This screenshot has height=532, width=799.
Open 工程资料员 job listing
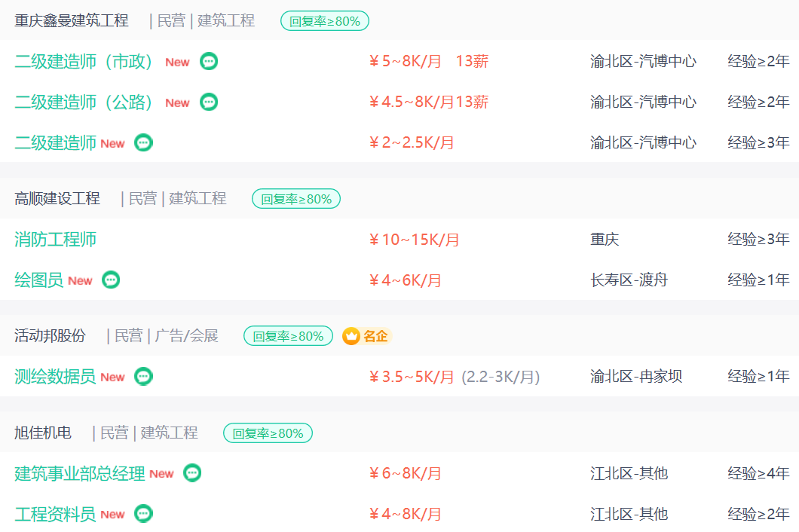tap(55, 514)
